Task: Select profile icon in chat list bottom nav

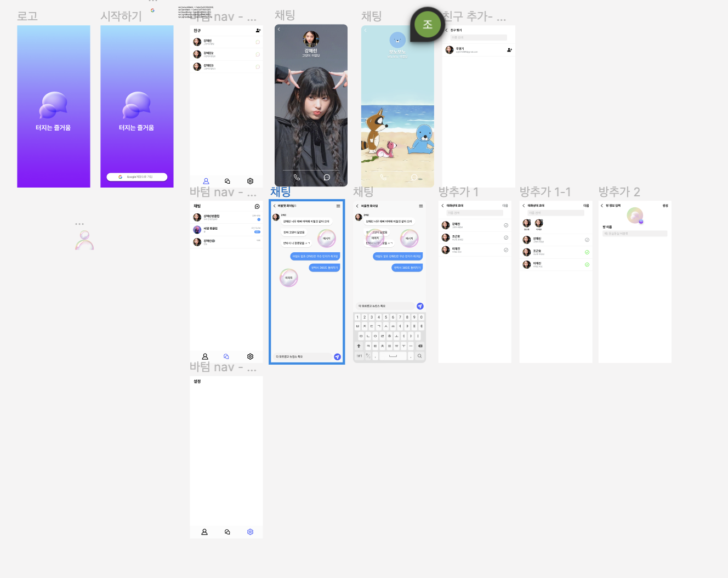Action: pos(205,356)
